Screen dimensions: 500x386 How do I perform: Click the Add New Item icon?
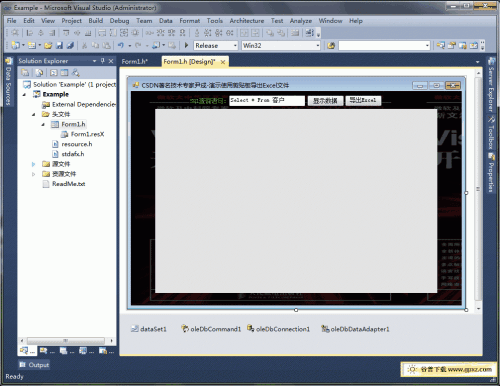[32, 45]
